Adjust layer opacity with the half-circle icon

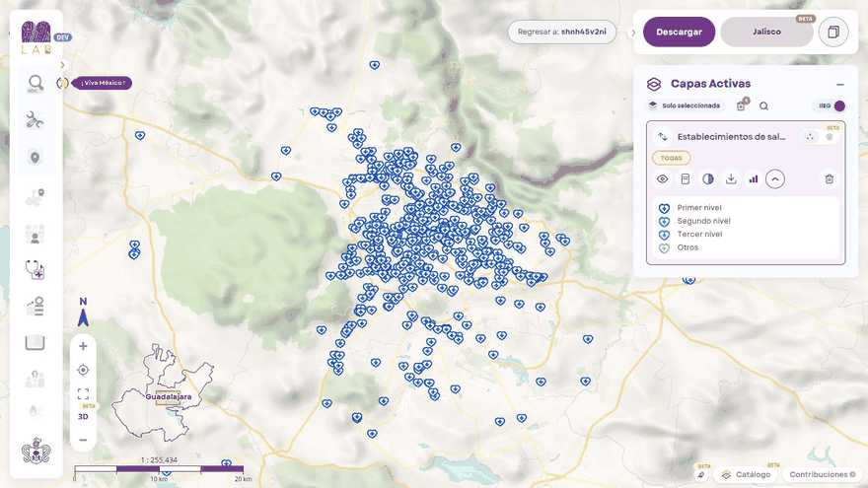pos(708,179)
